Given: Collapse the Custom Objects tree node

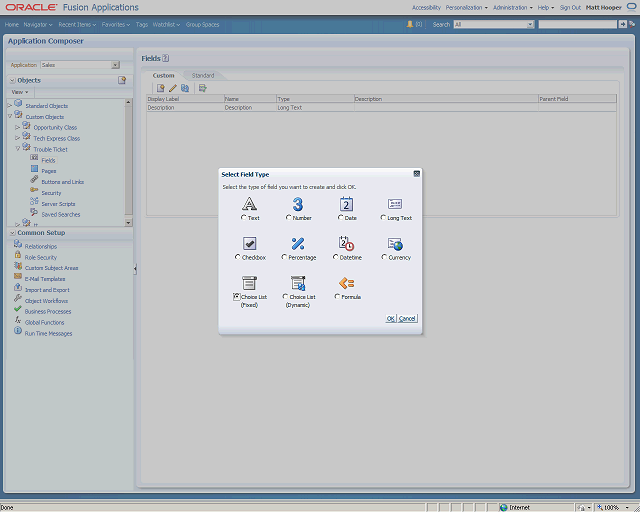Looking at the screenshot, I should (x=10, y=116).
